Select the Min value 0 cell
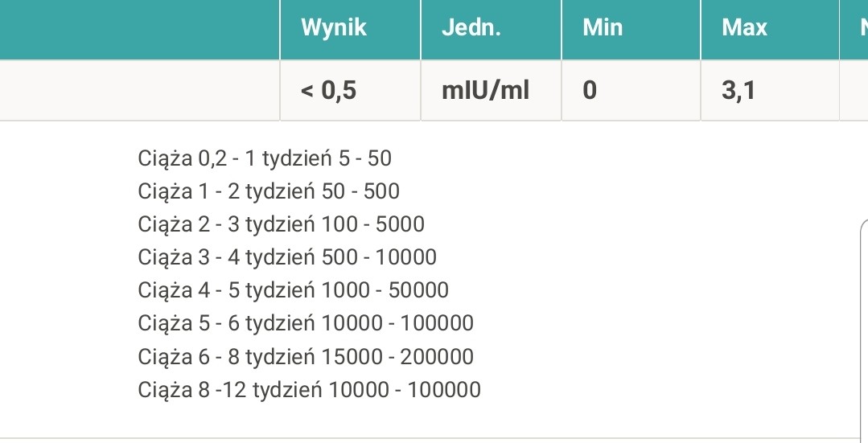 590,90
